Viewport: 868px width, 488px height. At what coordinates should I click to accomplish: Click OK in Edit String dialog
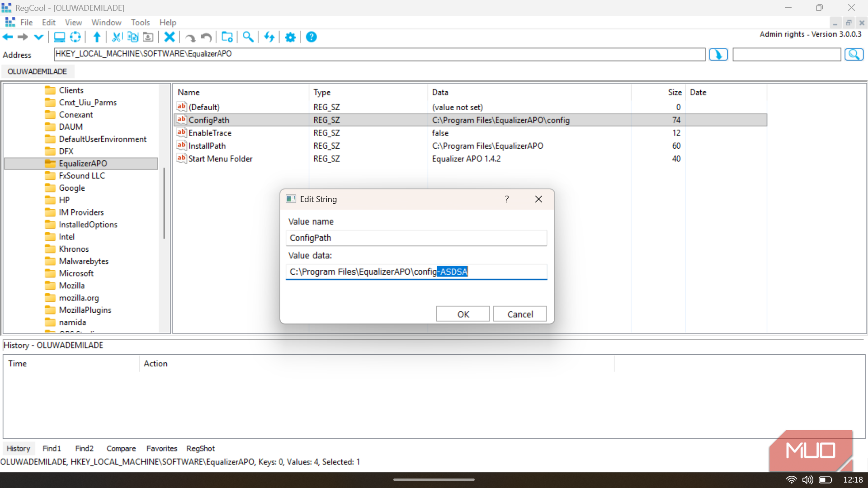tap(463, 314)
